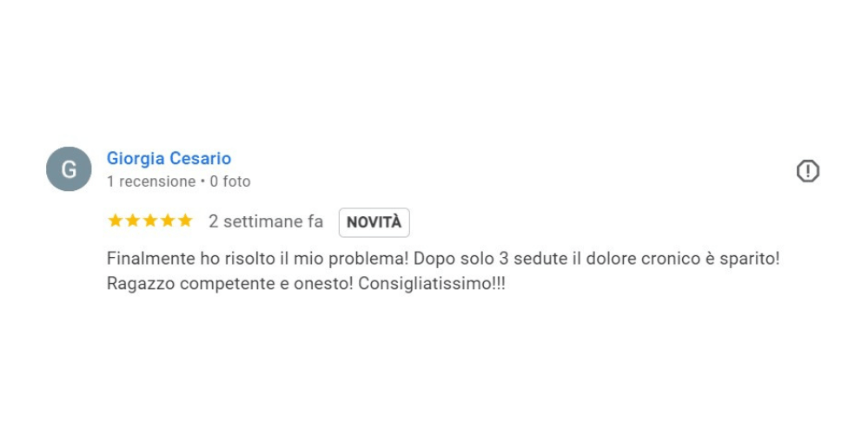The image size is (868, 434).
Task: Click the fourth yellow rating star
Action: coord(168,220)
